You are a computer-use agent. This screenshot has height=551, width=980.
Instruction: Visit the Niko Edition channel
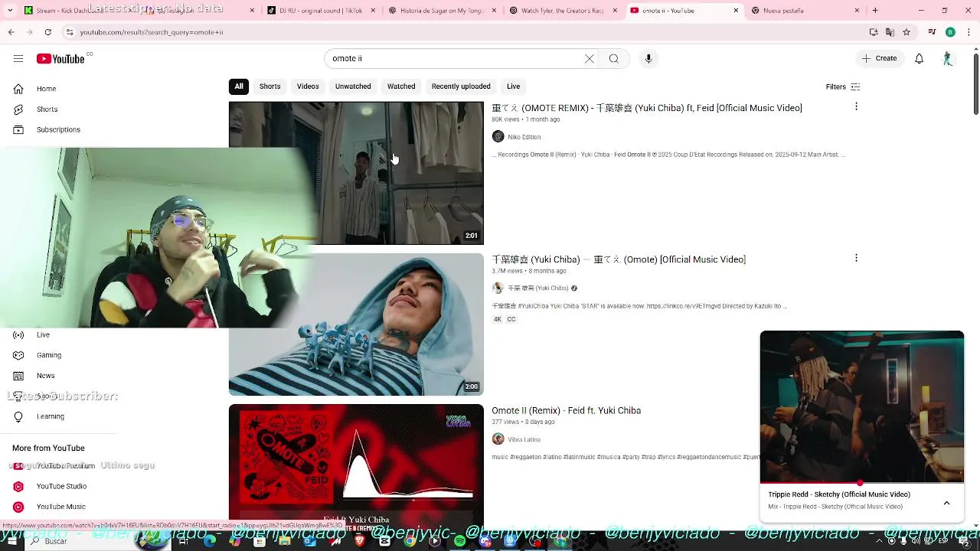pos(524,137)
